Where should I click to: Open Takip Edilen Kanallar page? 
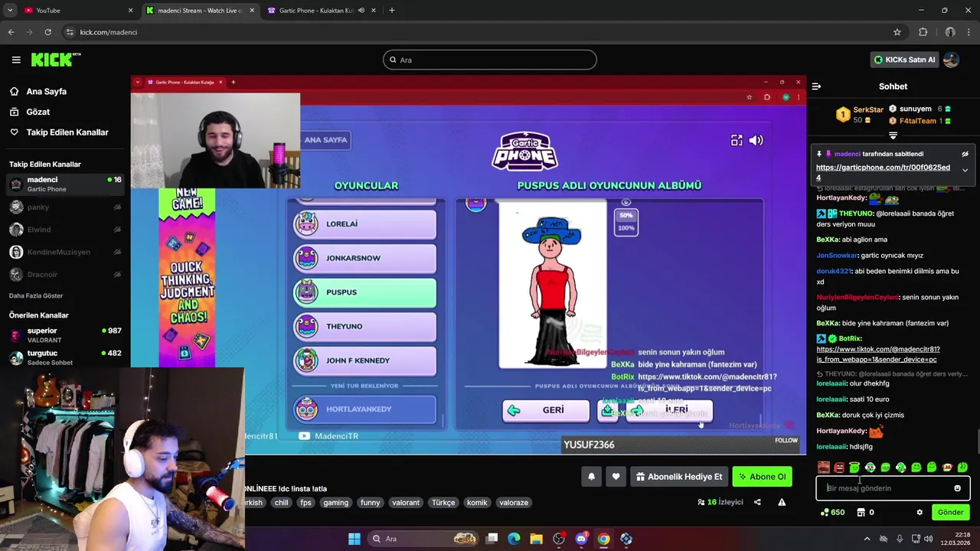click(x=67, y=132)
